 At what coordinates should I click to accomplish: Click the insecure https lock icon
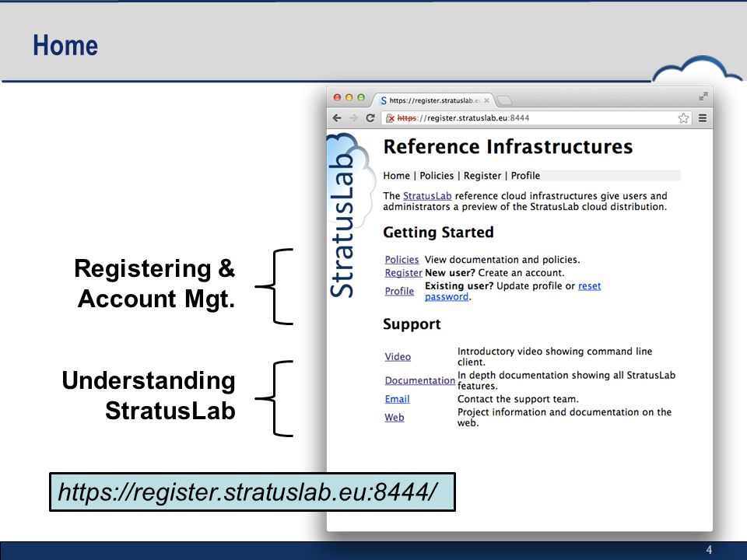[390, 118]
